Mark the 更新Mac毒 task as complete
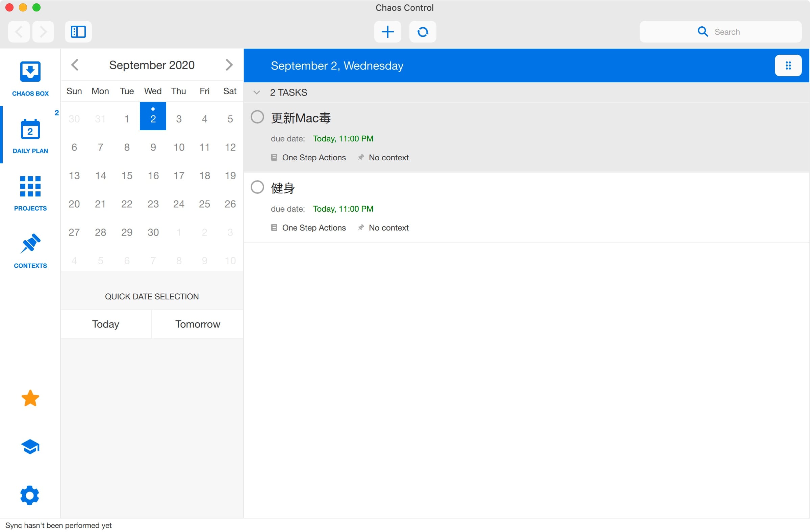The image size is (810, 532). point(257,117)
